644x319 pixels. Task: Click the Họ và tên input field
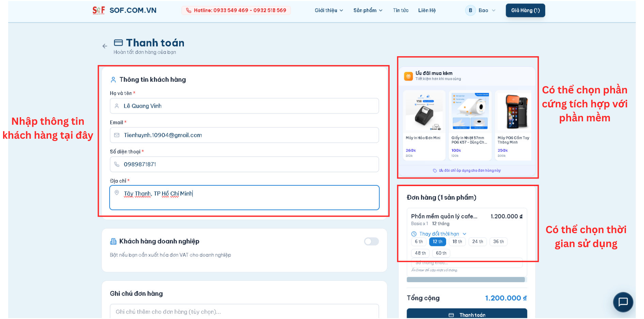[x=244, y=106]
